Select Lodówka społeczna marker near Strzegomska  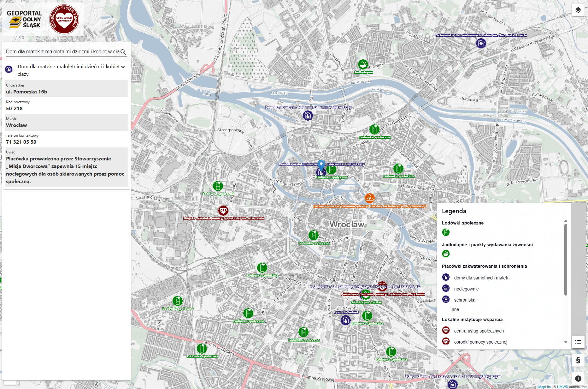218,186
